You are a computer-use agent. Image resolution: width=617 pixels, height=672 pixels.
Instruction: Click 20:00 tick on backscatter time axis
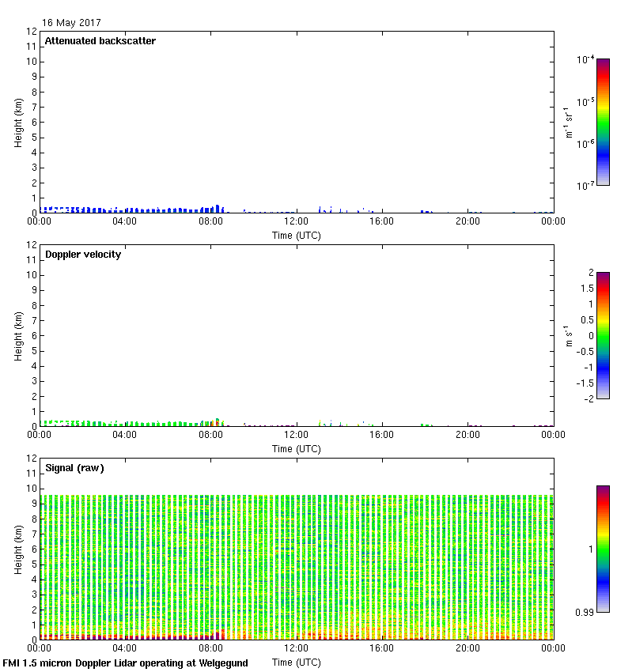467,221
